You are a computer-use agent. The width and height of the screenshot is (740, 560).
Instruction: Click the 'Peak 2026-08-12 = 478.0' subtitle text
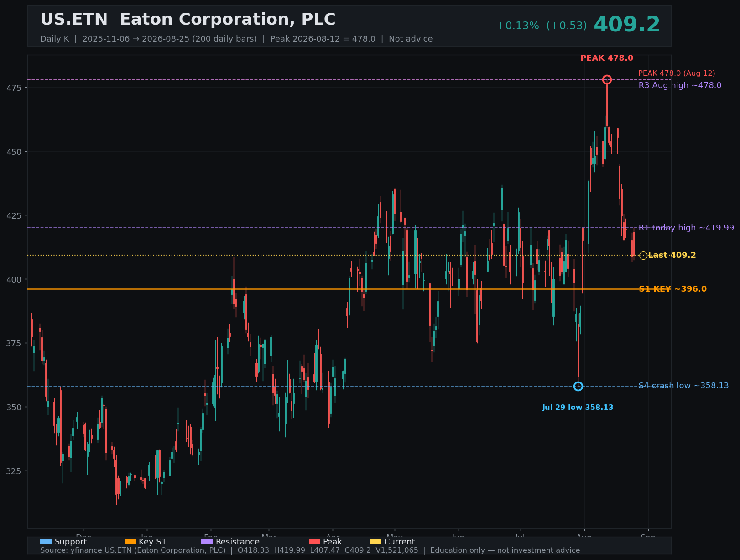click(323, 39)
